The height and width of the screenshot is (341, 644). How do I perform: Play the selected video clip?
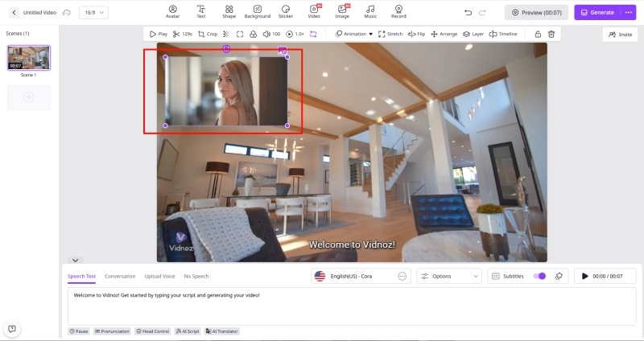click(x=158, y=34)
